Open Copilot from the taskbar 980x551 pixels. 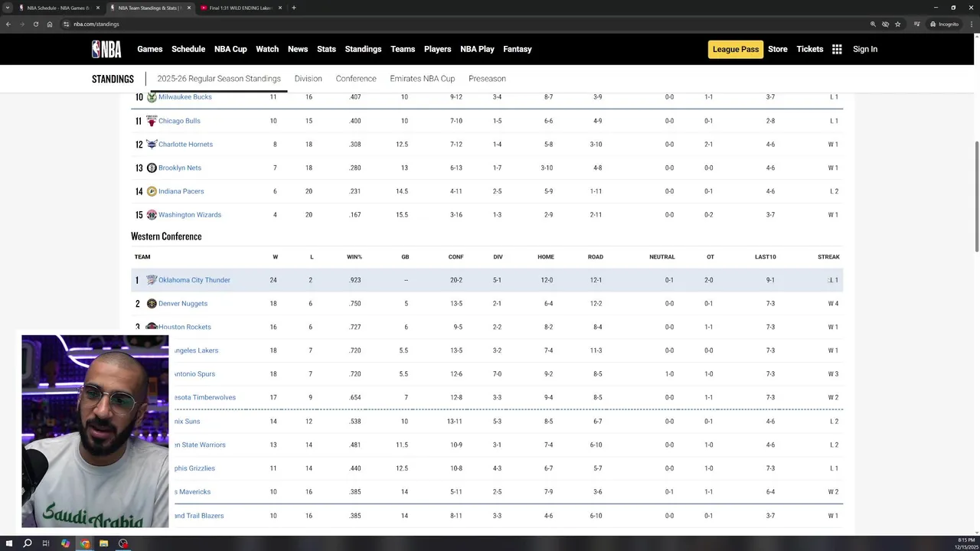click(65, 543)
